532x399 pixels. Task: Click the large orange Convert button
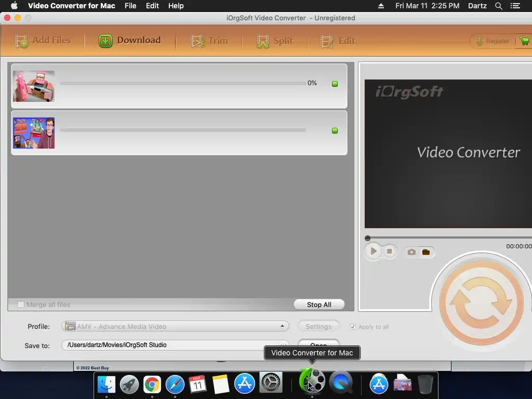pyautogui.click(x=481, y=303)
